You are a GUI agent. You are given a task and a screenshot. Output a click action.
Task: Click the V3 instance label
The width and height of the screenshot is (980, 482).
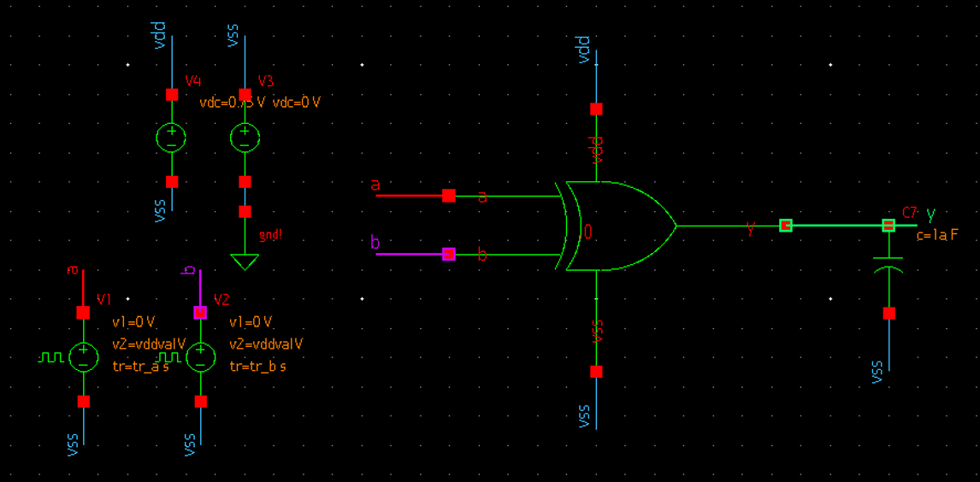click(266, 81)
